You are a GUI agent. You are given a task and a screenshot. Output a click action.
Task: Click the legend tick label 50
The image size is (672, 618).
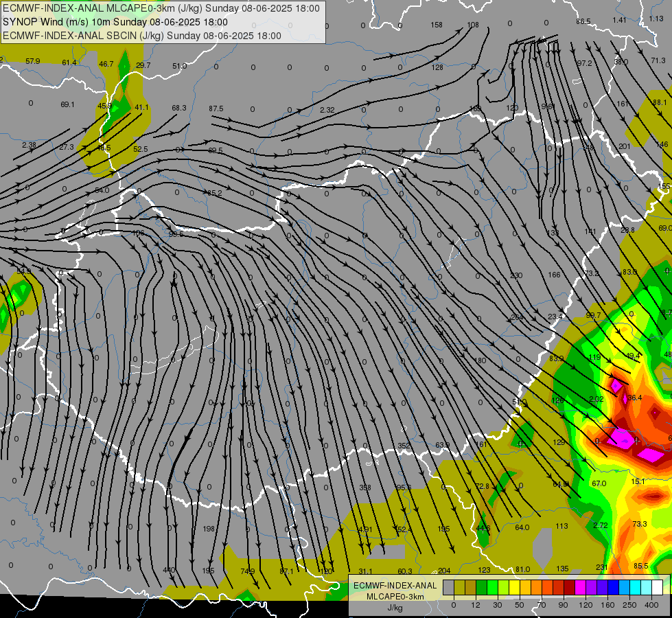point(519,605)
